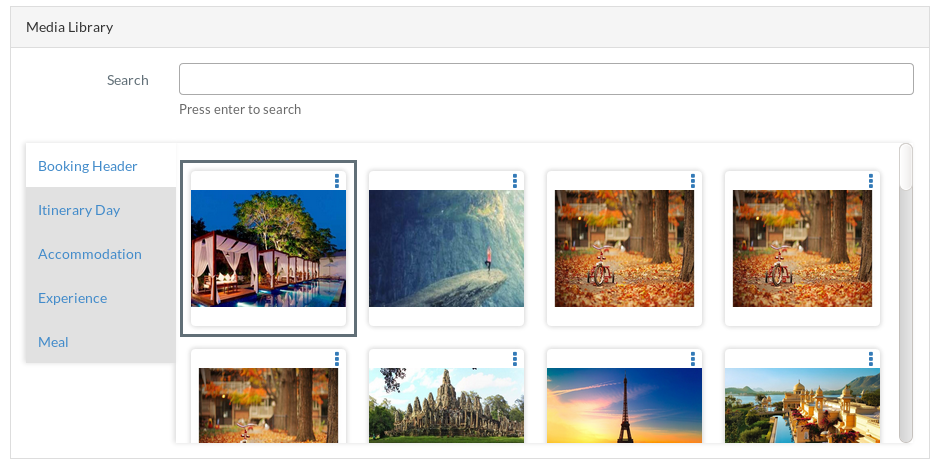Open the Accommodation media category
941x473 pixels.
click(101, 254)
